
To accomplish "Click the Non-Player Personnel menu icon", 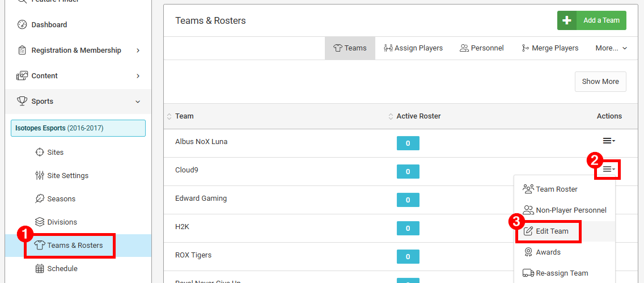I will [528, 210].
